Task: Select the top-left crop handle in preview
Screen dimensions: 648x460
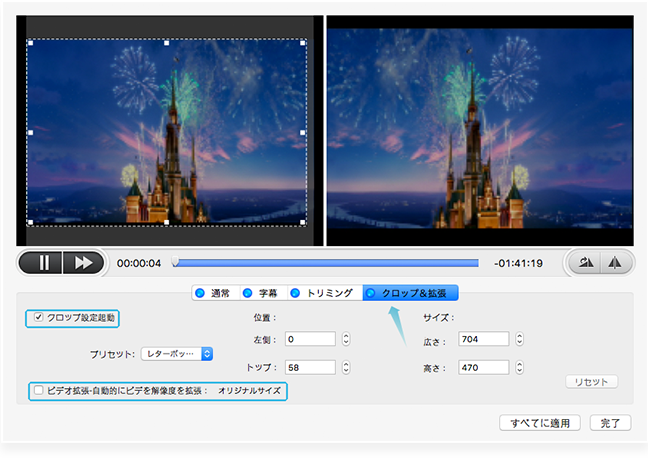Action: pos(30,43)
